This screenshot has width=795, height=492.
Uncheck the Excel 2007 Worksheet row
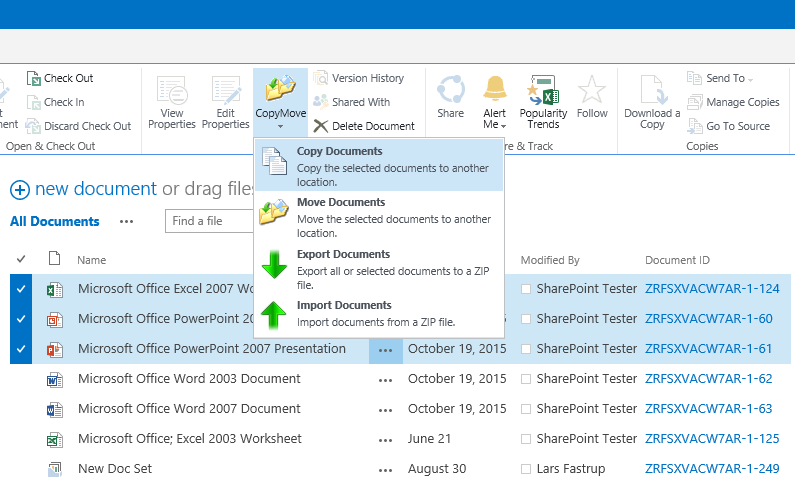[21, 289]
